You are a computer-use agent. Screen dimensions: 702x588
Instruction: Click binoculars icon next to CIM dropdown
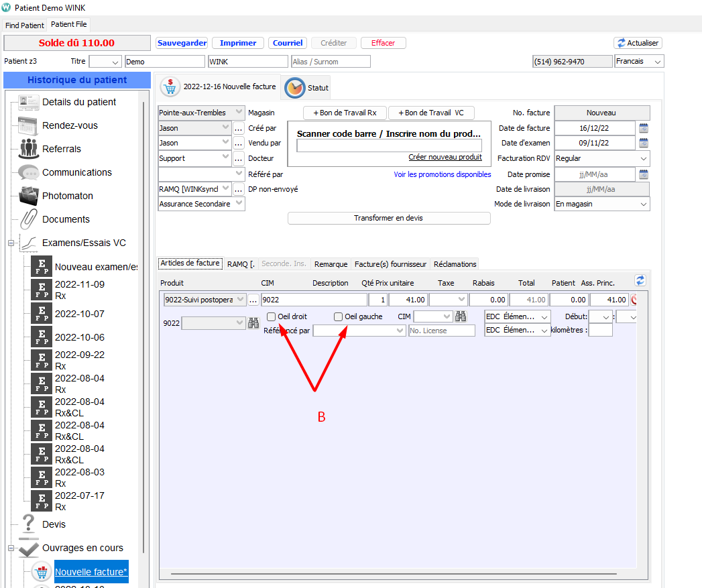click(461, 316)
